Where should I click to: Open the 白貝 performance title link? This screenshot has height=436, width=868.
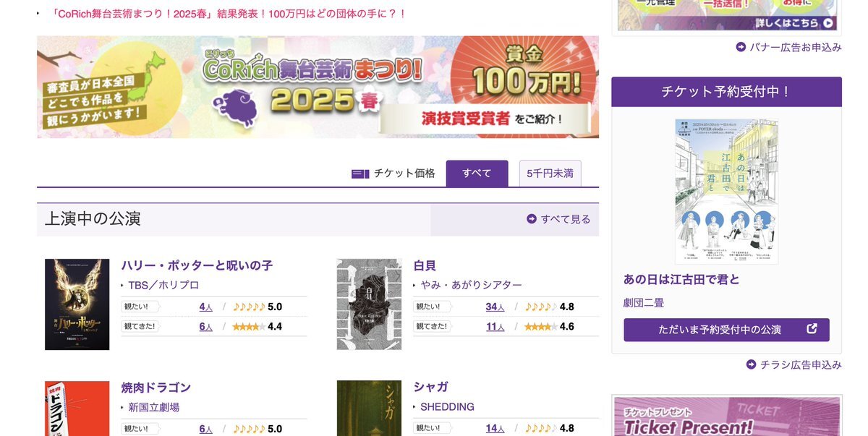[425, 265]
